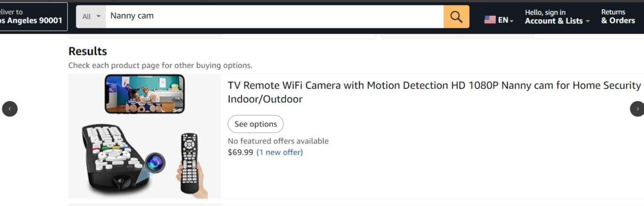Open the All search category dropdown
Screen dimensions: 644x206
[x=91, y=16]
